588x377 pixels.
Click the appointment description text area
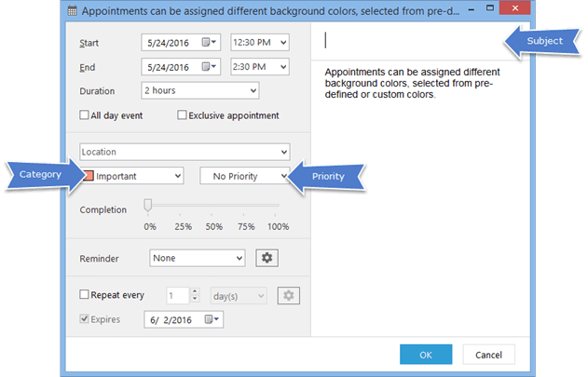coord(420,198)
